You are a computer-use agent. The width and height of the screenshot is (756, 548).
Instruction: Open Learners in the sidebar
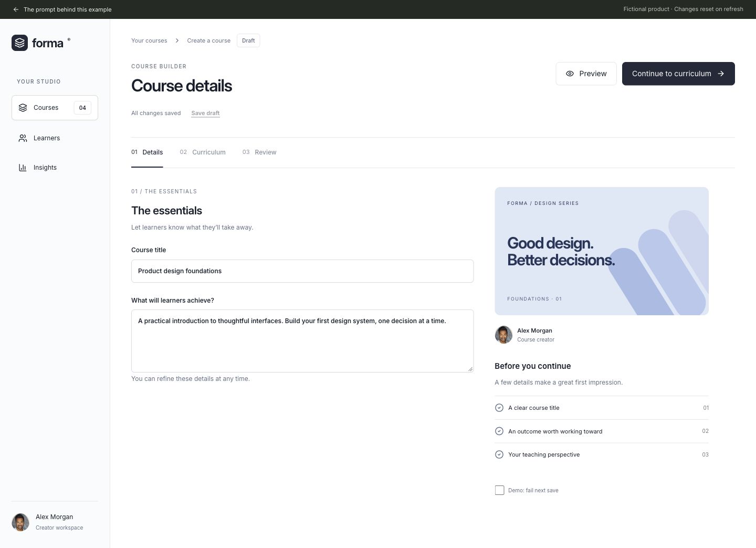55,138
